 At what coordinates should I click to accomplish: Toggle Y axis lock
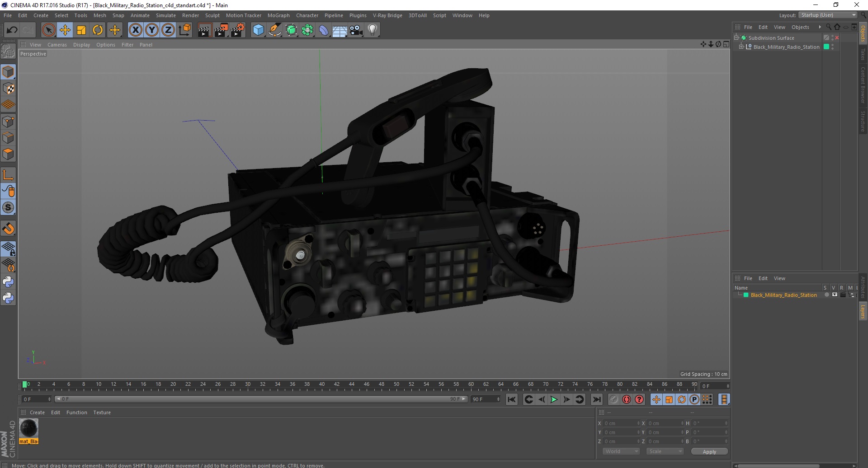coord(152,30)
